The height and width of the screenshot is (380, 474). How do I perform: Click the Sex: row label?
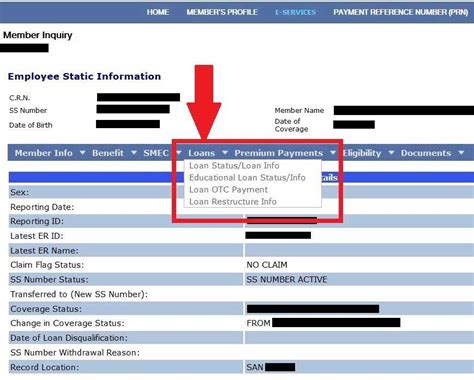pos(20,192)
